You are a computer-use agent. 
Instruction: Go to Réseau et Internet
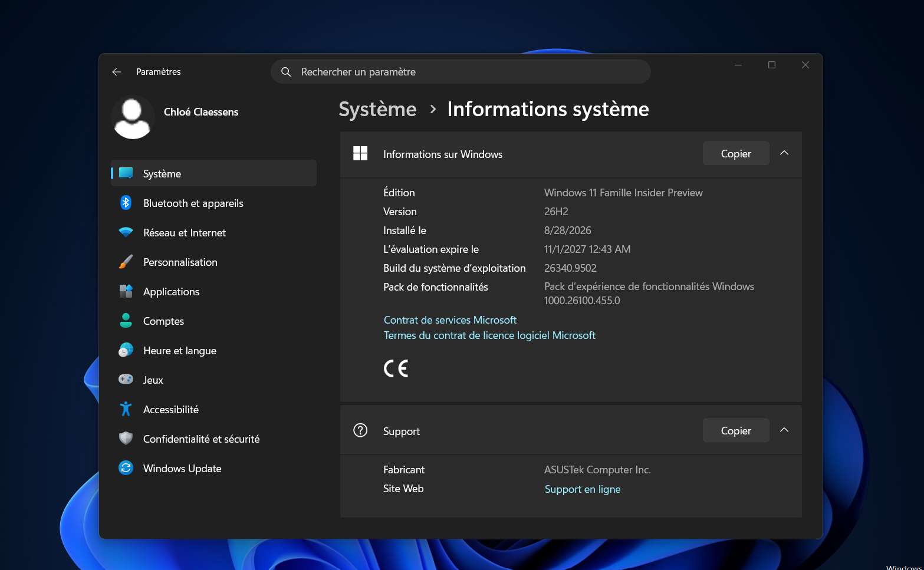tap(213, 232)
